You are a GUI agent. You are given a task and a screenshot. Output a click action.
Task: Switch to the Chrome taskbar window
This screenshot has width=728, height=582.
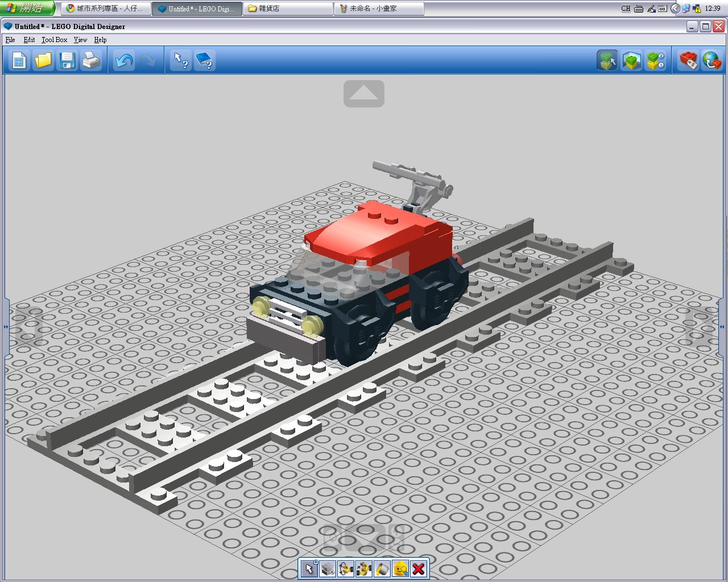[x=106, y=9]
